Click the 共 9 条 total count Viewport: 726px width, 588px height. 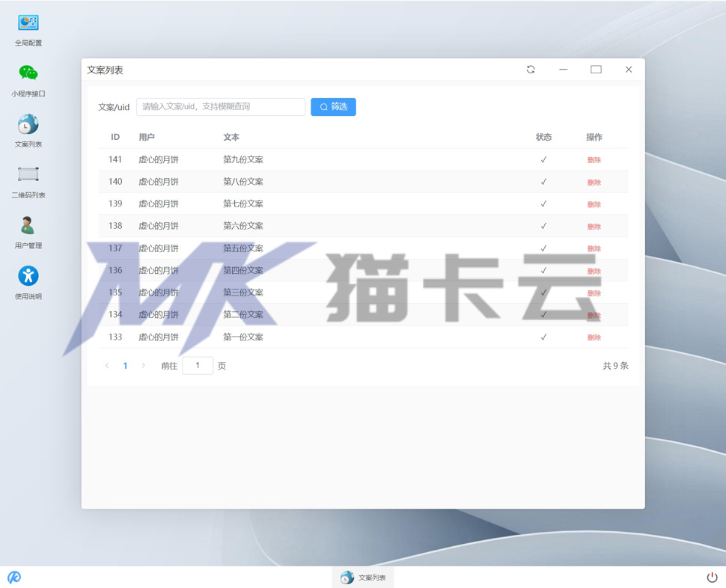click(x=615, y=366)
